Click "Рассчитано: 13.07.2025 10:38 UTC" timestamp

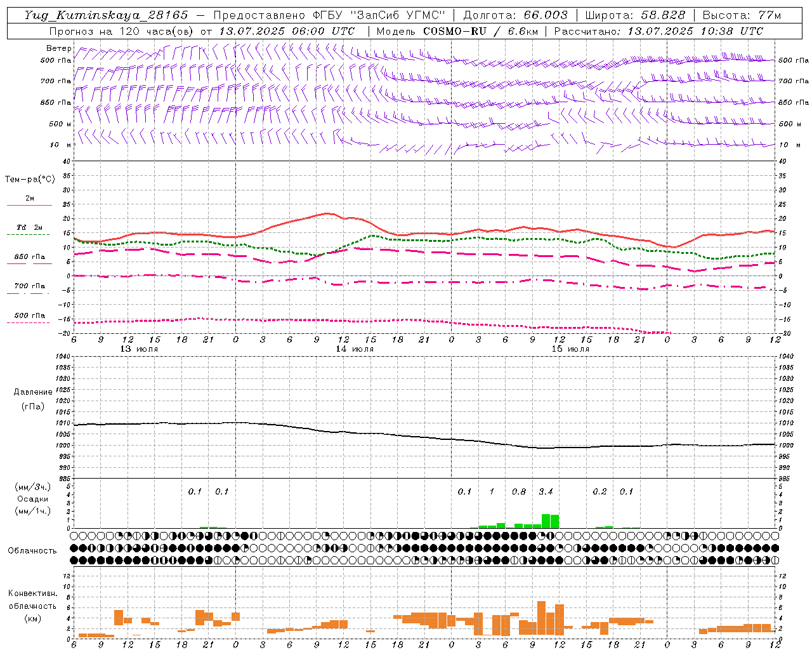658,31
